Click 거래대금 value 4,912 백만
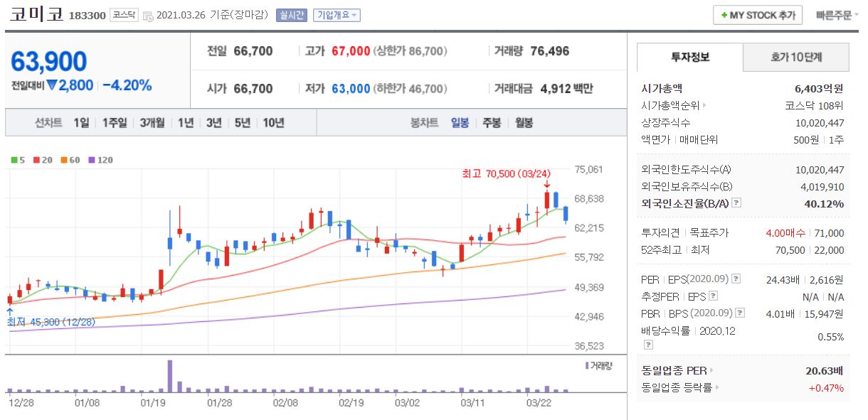868x420 pixels. coord(566,89)
